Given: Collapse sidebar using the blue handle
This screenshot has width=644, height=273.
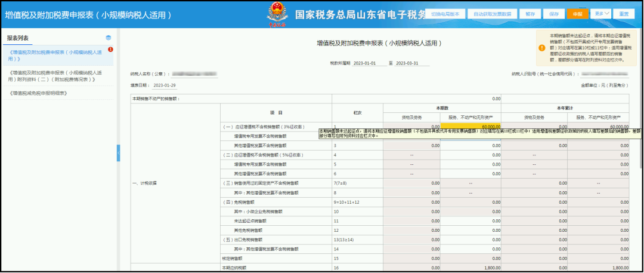Looking at the screenshot, I should click(118, 153).
